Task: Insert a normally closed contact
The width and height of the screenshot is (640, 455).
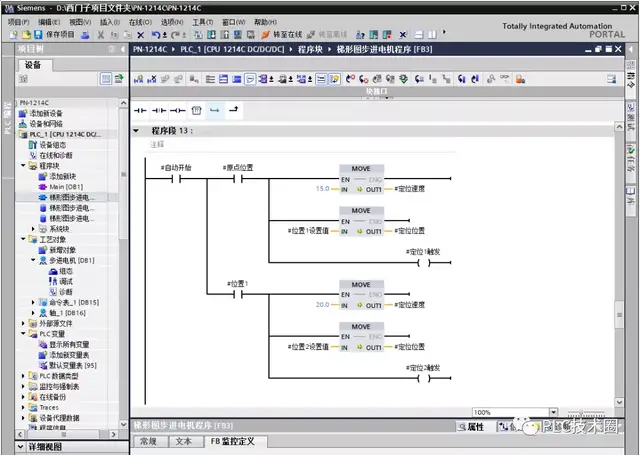Action: click(159, 110)
